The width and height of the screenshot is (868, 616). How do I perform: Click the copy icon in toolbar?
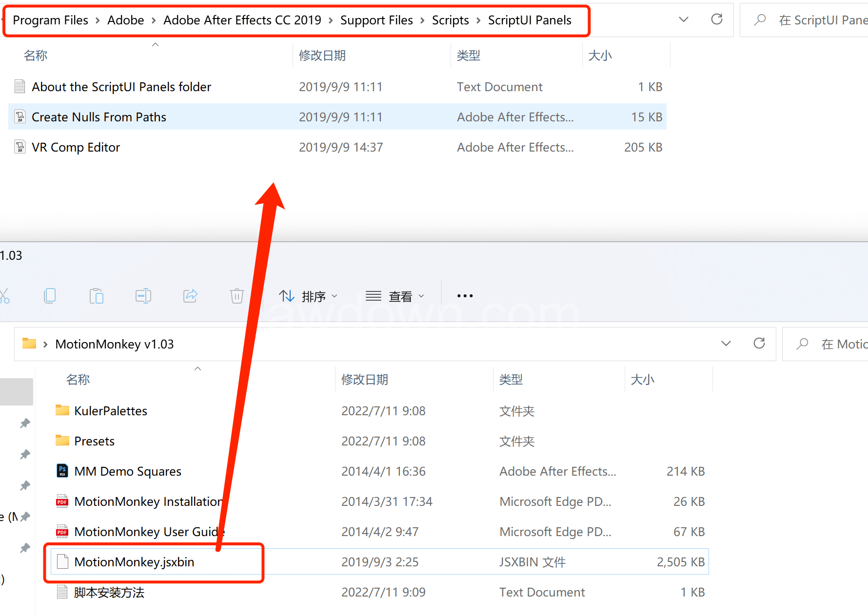point(50,296)
